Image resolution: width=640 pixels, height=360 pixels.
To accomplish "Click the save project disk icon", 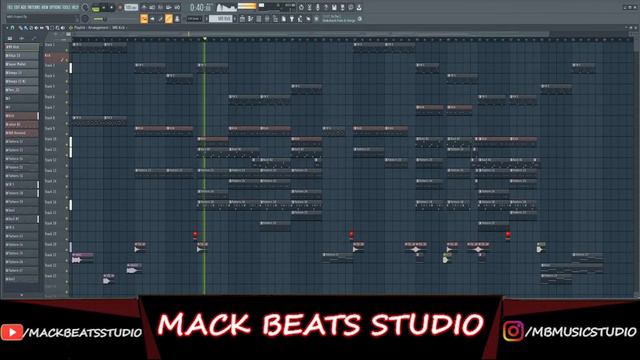I will click(x=334, y=7).
